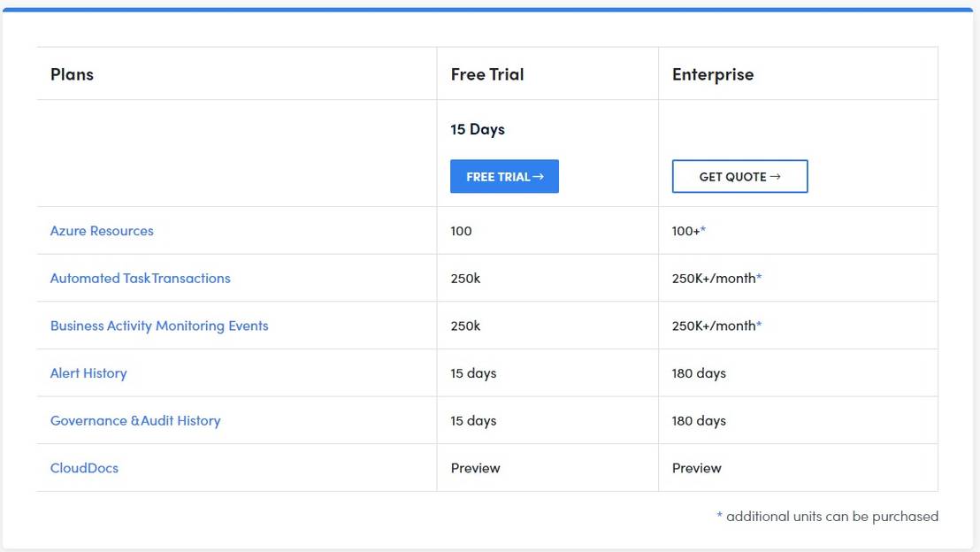The height and width of the screenshot is (552, 980).
Task: Select Enterprise Automated Task value 250K+/month
Action: tap(717, 278)
